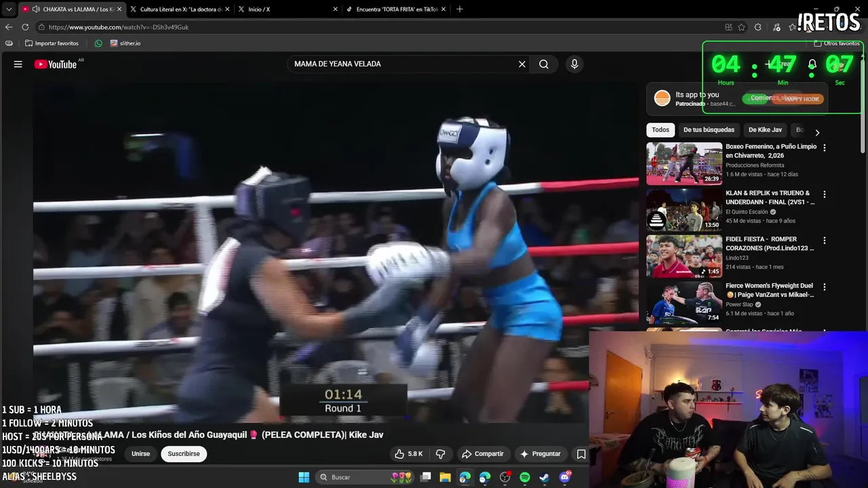Open options menu for Boxeo Femenino video
Image resolution: width=868 pixels, height=488 pixels.
(x=825, y=147)
